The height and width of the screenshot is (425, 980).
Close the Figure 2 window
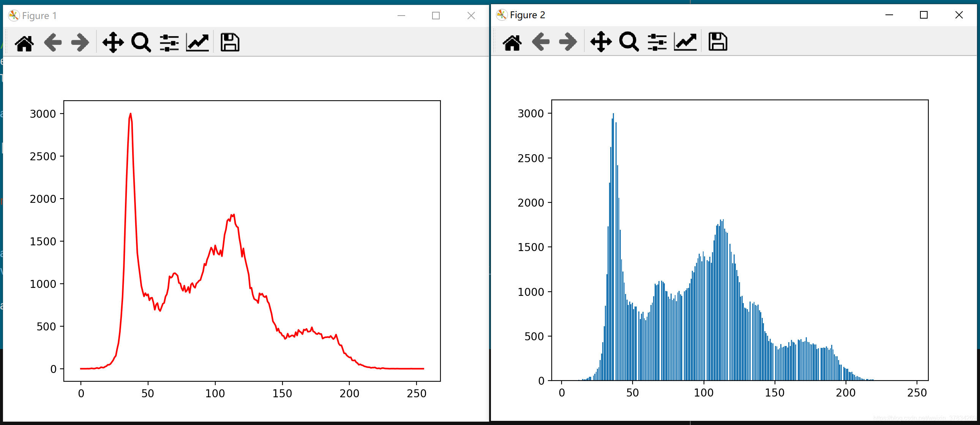(959, 15)
